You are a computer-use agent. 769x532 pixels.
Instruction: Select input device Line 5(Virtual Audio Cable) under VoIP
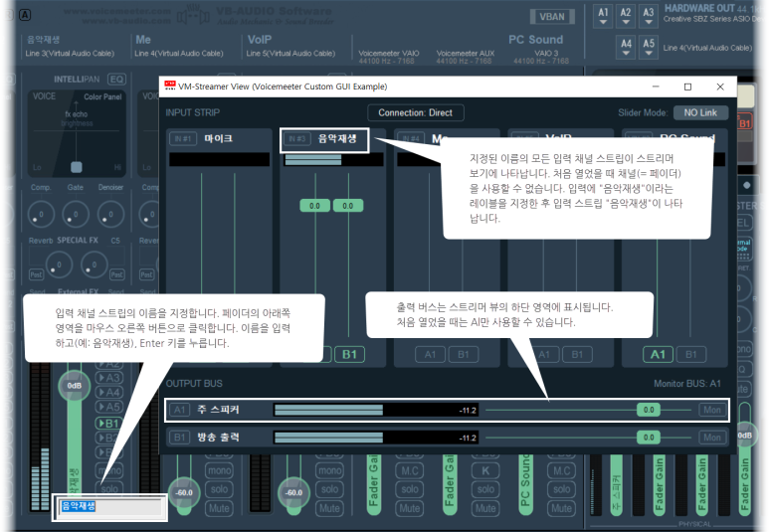pyautogui.click(x=290, y=54)
